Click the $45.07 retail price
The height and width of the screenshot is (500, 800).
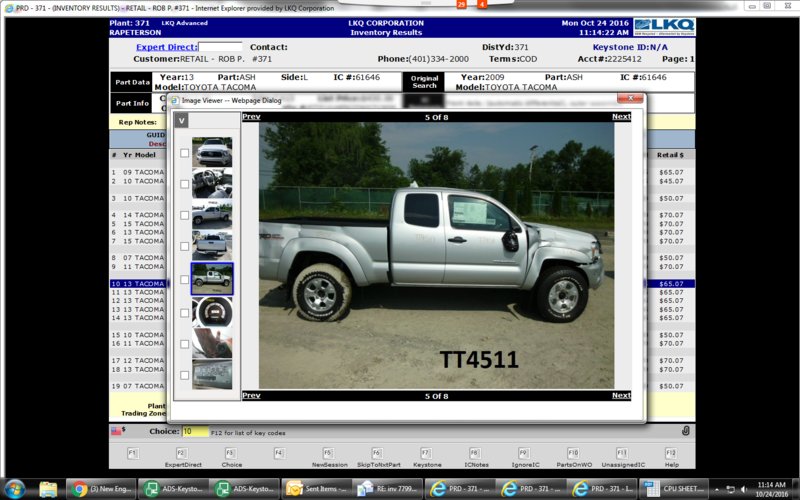[x=671, y=181]
